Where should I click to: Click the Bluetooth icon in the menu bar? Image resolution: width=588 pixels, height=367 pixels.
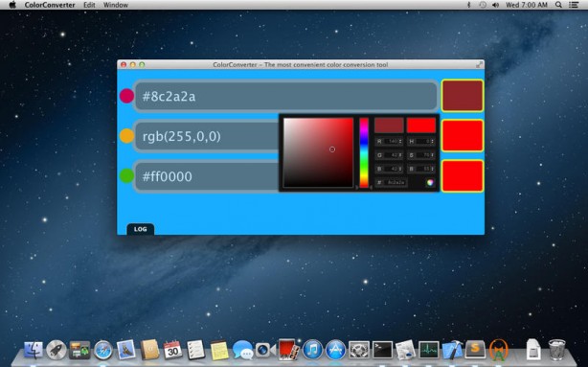(x=468, y=5)
